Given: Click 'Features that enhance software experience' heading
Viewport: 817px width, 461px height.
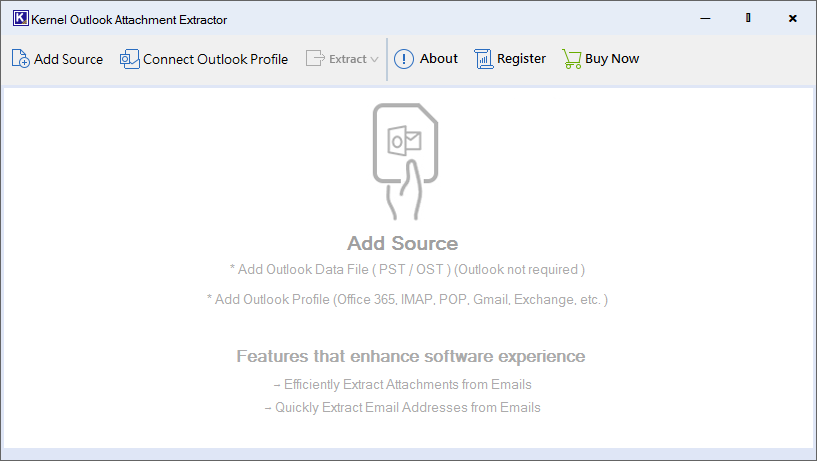Looking at the screenshot, I should 411,356.
